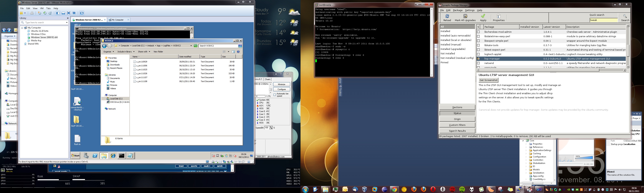Open package Properties in Synaptic toolbar
644x193 pixels.
pos(499,16)
